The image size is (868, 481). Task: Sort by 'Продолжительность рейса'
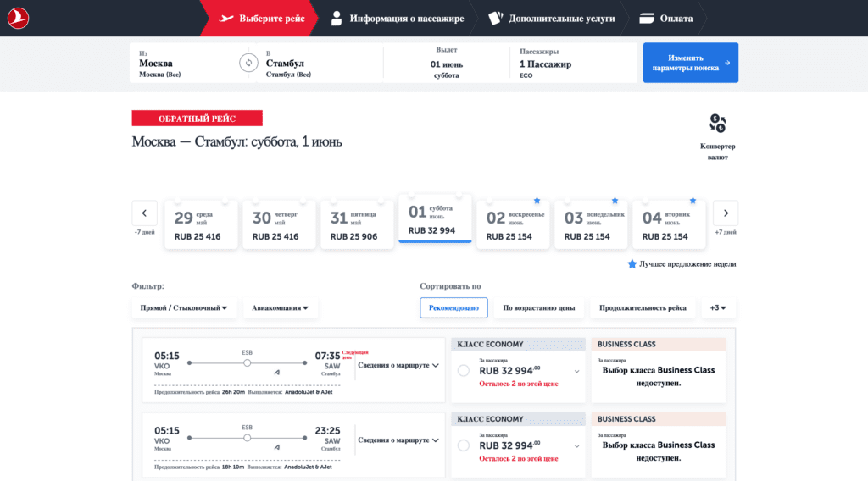[643, 308]
